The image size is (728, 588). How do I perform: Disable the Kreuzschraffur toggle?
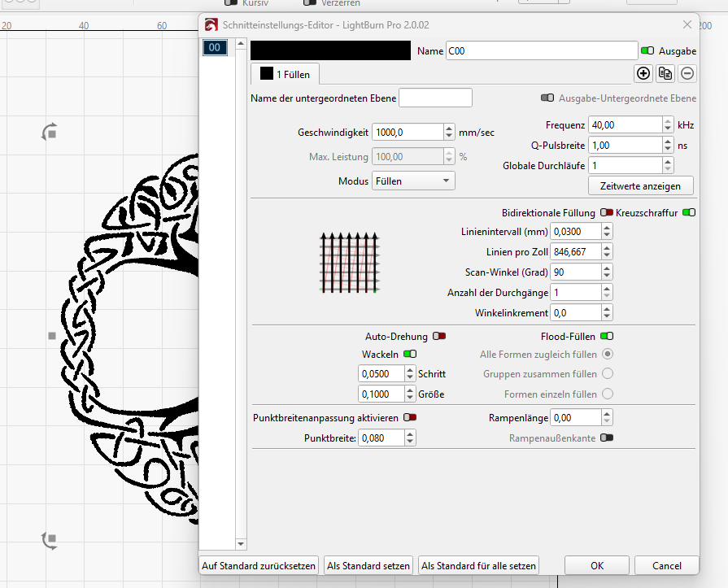point(689,212)
